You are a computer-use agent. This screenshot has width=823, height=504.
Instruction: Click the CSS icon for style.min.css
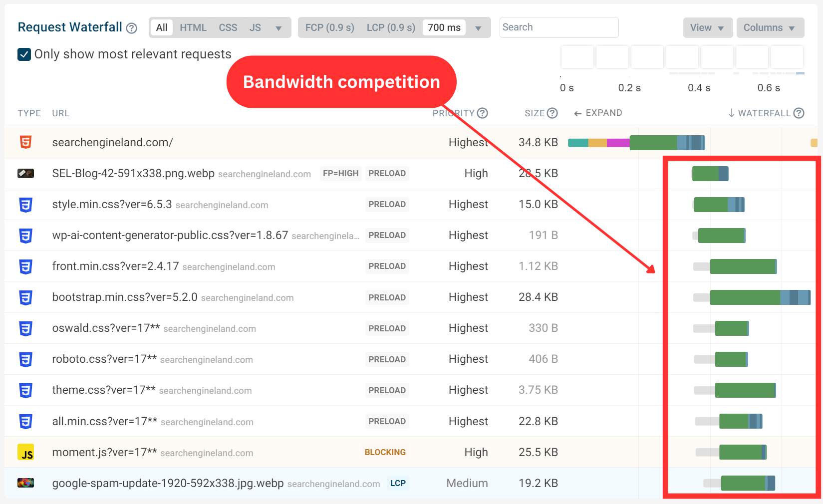click(25, 205)
